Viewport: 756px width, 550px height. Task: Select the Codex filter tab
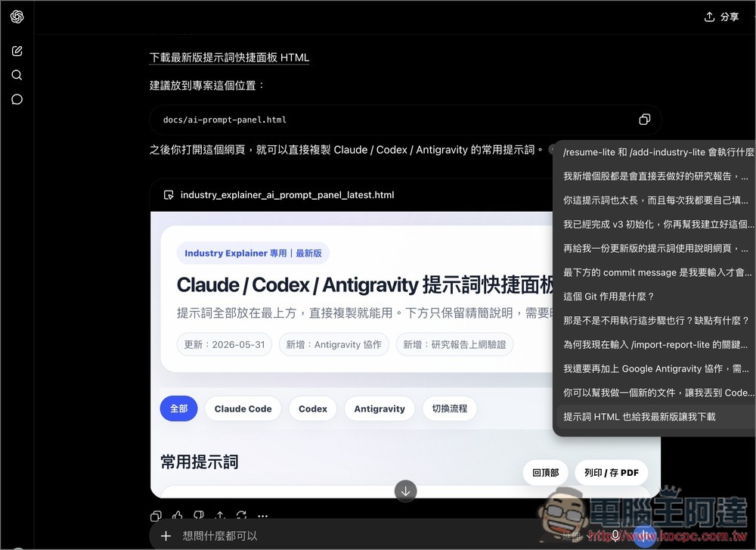tap(313, 409)
